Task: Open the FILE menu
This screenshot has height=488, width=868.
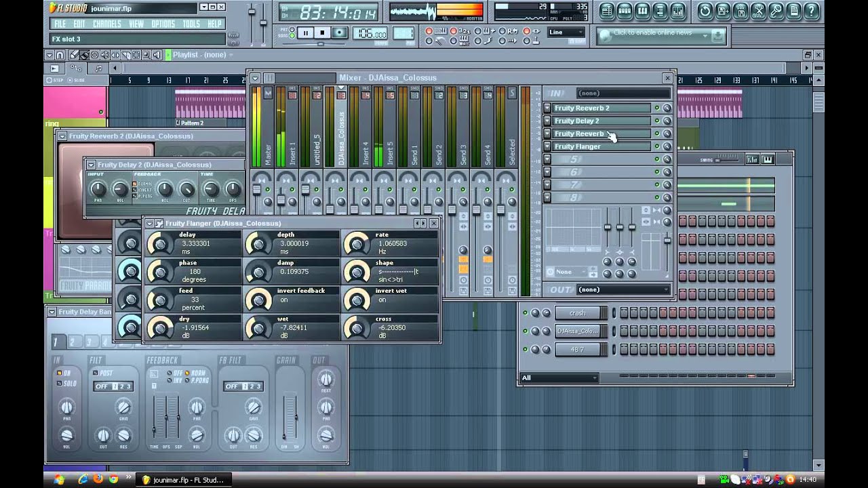Action: pyautogui.click(x=60, y=24)
